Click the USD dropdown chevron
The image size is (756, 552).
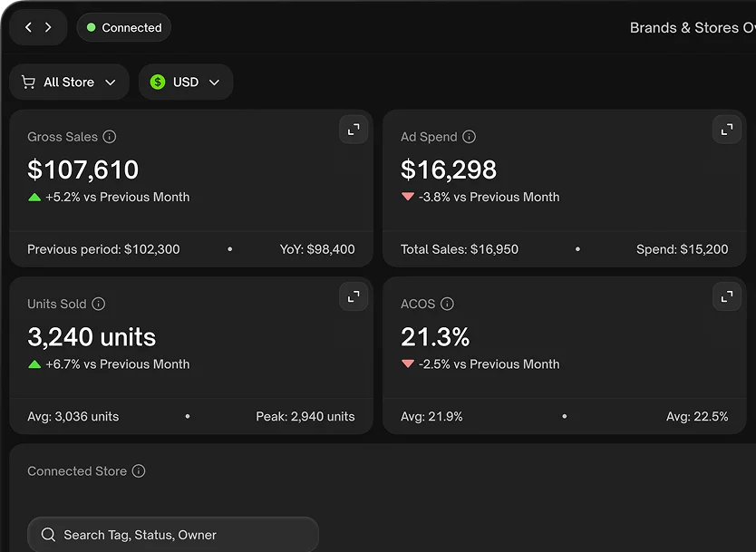(214, 82)
